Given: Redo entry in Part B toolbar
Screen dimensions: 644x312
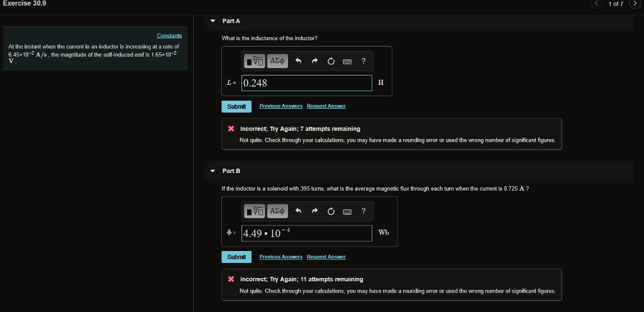Looking at the screenshot, I should tap(314, 211).
